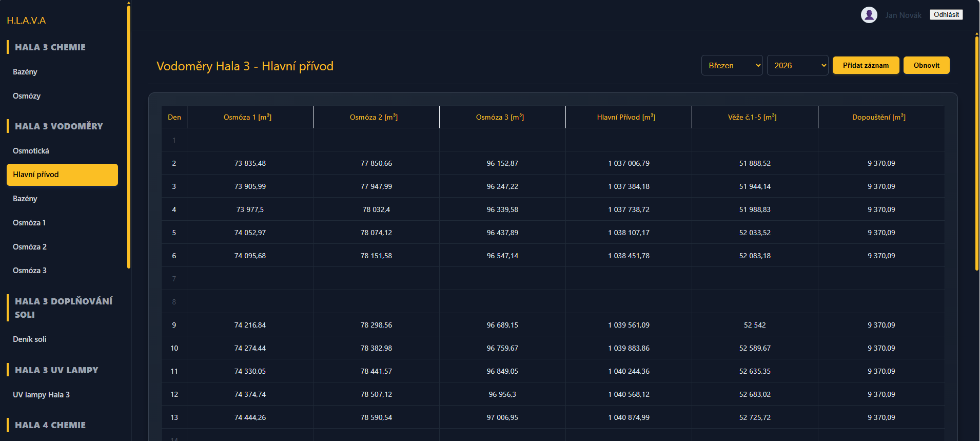980x441 pixels.
Task: Click the main page vertical scrollbar
Action: (976, 154)
